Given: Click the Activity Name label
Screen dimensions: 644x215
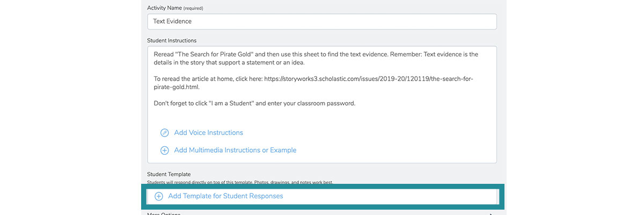Looking at the screenshot, I should point(164,8).
